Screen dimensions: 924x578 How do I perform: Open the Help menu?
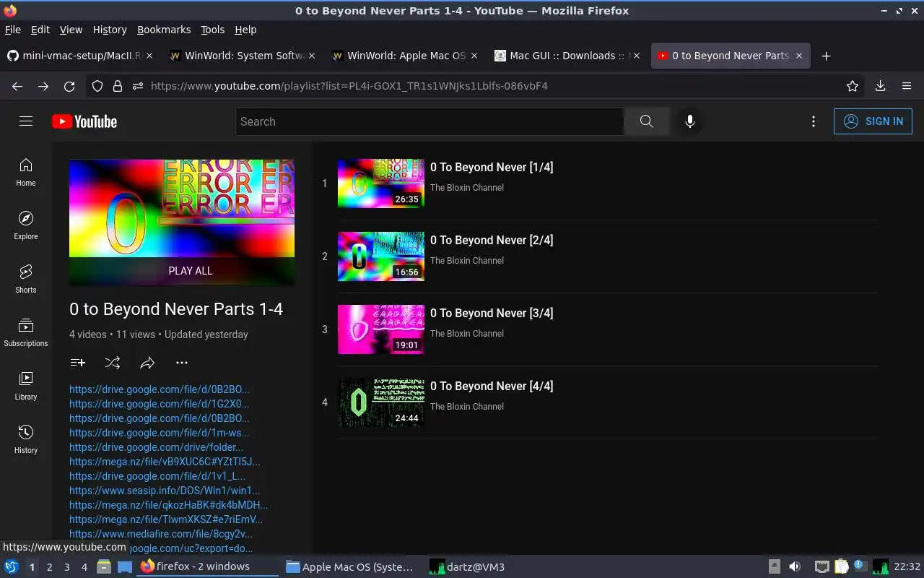(x=245, y=30)
